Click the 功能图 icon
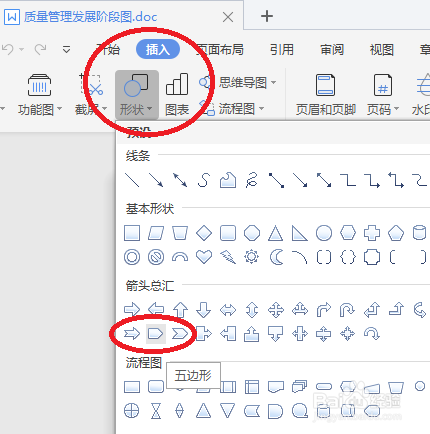Screen dimensions: 430x434 click(x=39, y=85)
